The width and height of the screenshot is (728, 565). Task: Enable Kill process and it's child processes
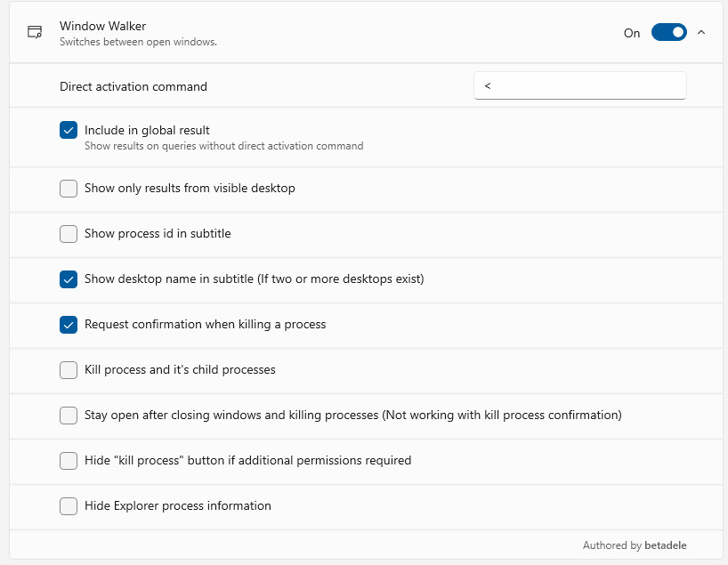click(x=69, y=370)
